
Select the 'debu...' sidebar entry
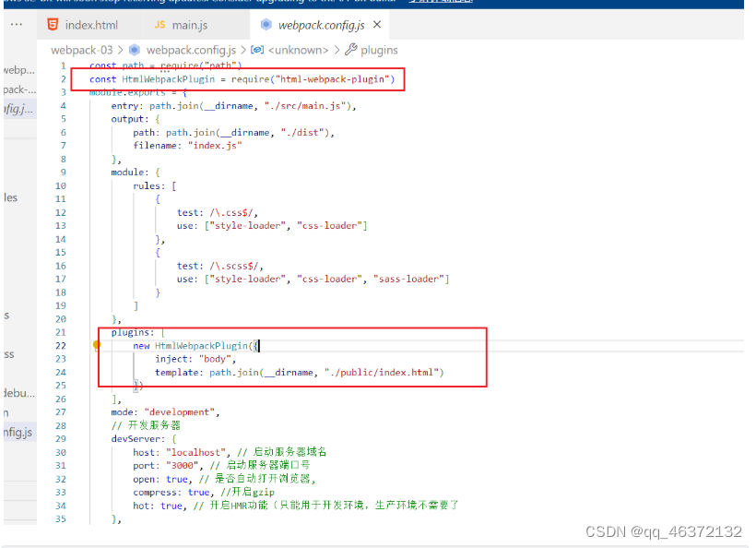click(18, 393)
